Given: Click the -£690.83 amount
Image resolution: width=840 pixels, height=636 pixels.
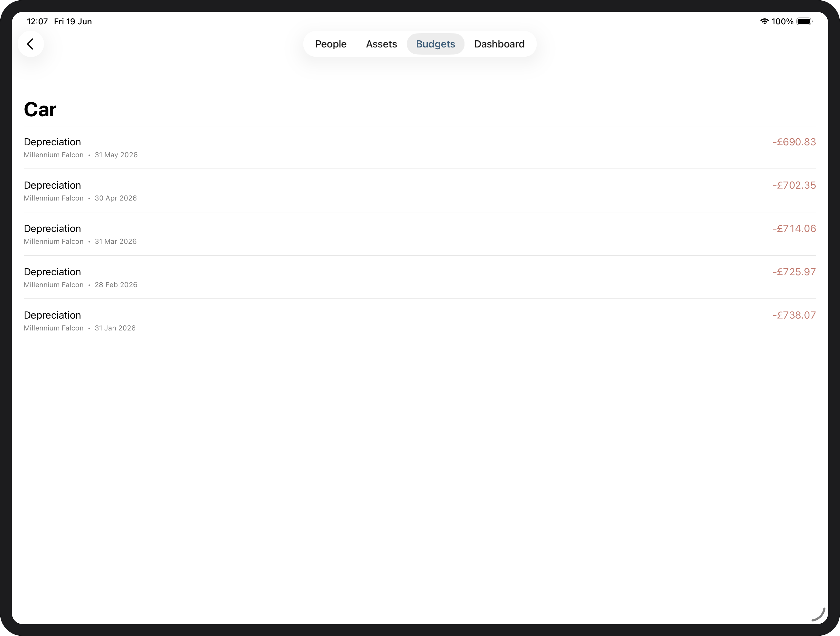Looking at the screenshot, I should tap(794, 142).
